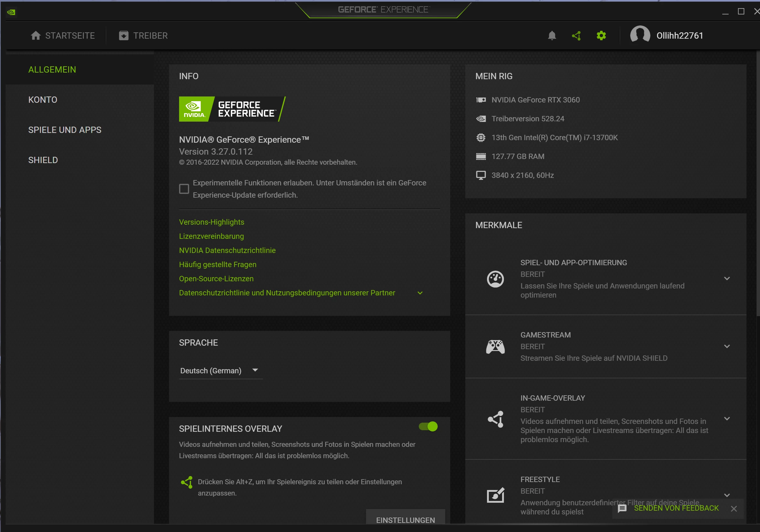Click the game optimization speedometer icon
Image resolution: width=760 pixels, height=532 pixels.
(x=495, y=279)
